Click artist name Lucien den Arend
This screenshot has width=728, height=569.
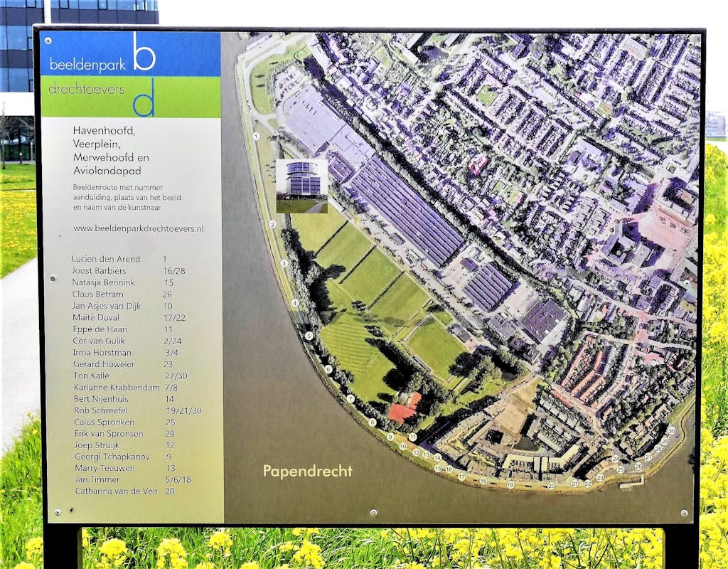click(106, 259)
